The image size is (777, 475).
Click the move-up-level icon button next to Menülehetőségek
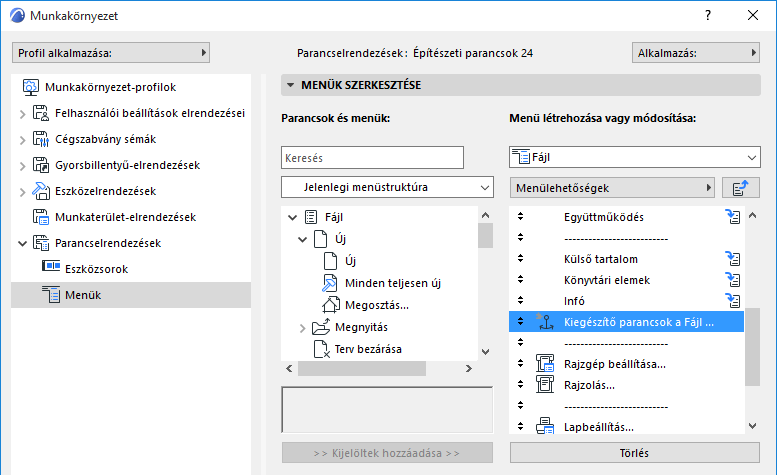(740, 187)
